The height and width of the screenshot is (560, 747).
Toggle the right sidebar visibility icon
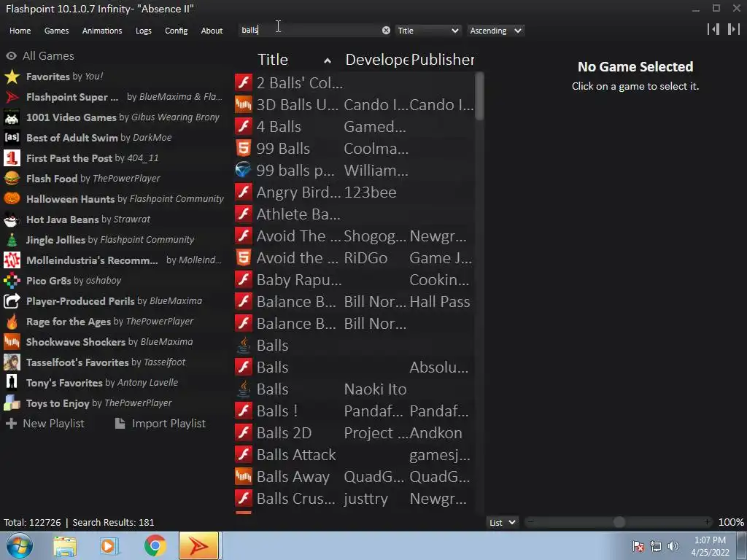(x=733, y=29)
